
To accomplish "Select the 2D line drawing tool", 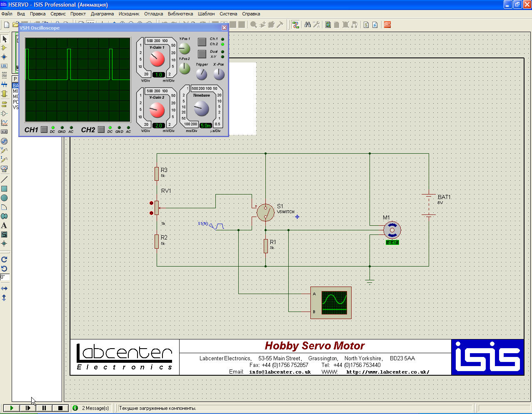I will (x=4, y=180).
